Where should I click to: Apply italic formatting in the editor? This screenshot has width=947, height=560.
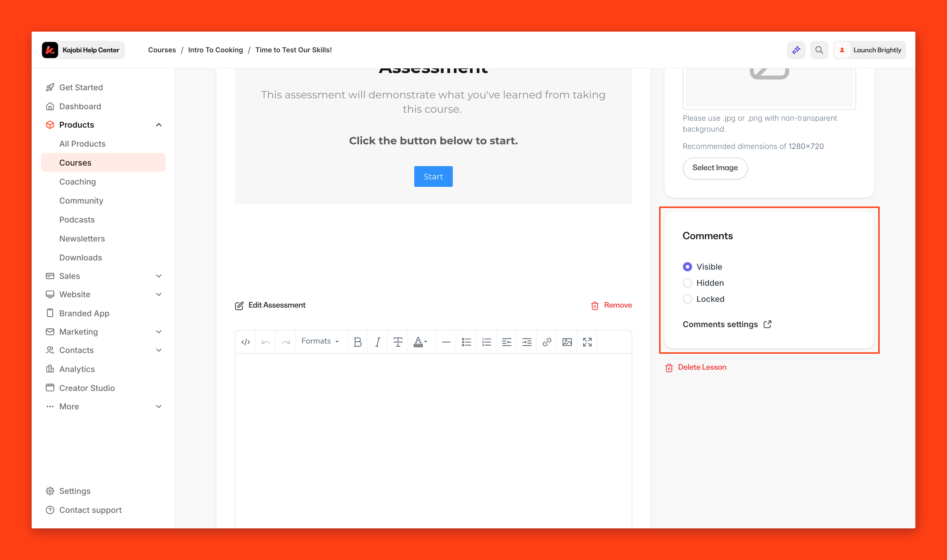(378, 342)
